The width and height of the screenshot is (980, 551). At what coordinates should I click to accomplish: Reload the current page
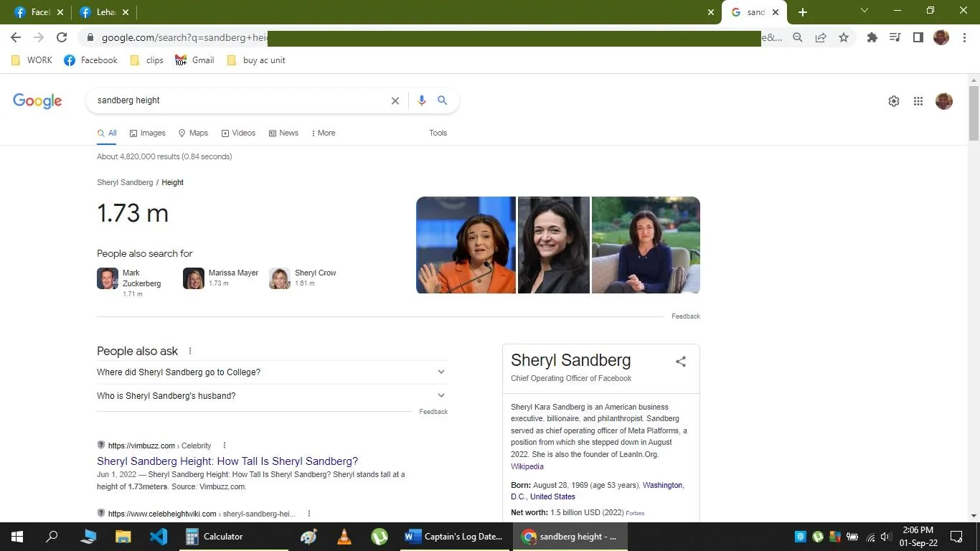tap(62, 37)
